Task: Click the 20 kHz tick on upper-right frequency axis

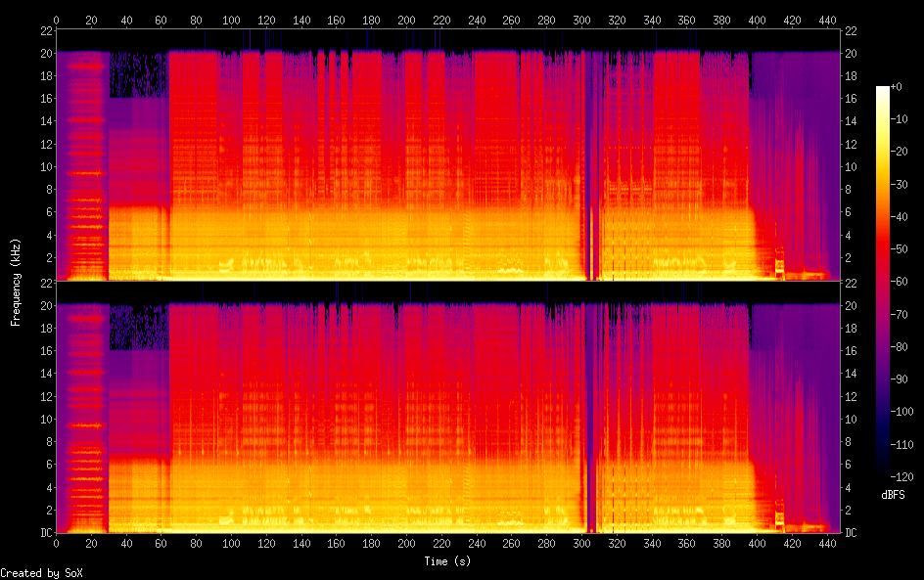Action: coord(852,53)
